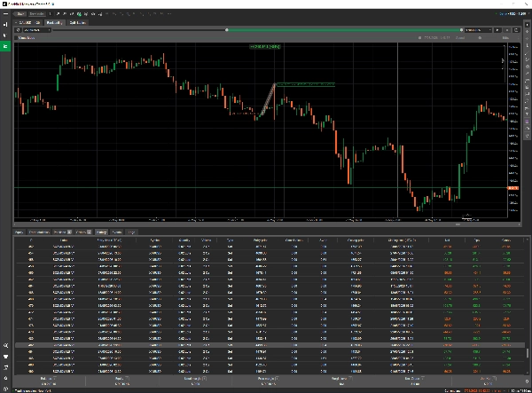Click the history table's vertical scrollbar thumb
Image resolution: width=532 pixels, height=393 pixels.
[528, 353]
